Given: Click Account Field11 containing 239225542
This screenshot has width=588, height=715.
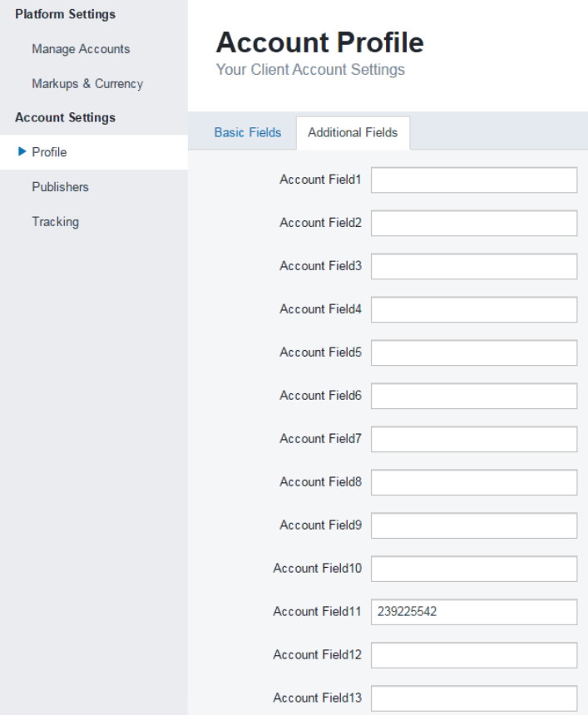Looking at the screenshot, I should coord(474,612).
